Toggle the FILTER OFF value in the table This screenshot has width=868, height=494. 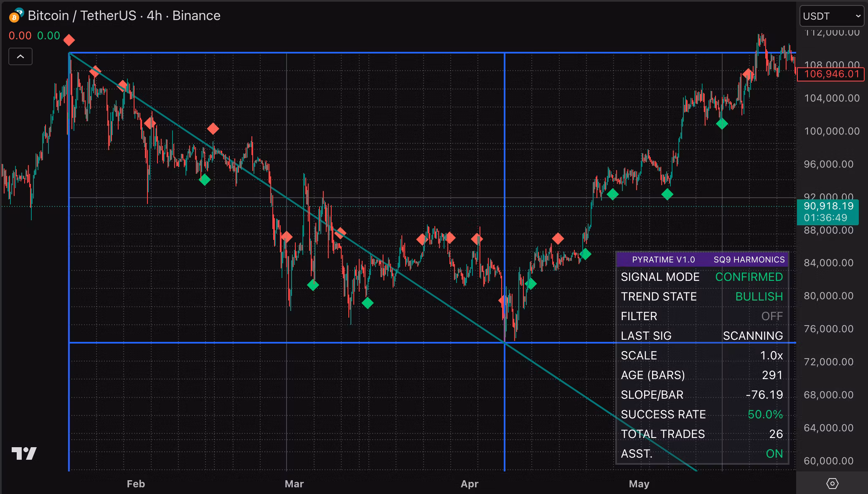tap(772, 316)
